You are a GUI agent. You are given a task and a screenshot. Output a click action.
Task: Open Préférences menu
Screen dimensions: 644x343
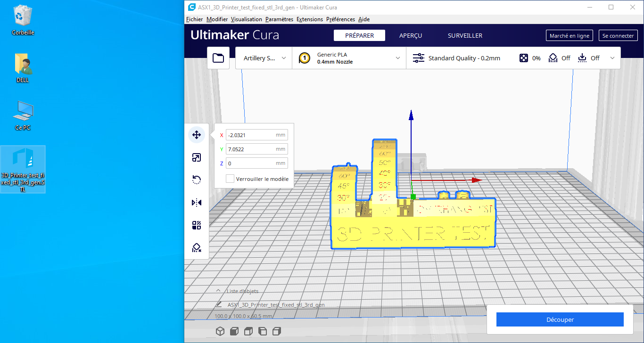(x=340, y=19)
